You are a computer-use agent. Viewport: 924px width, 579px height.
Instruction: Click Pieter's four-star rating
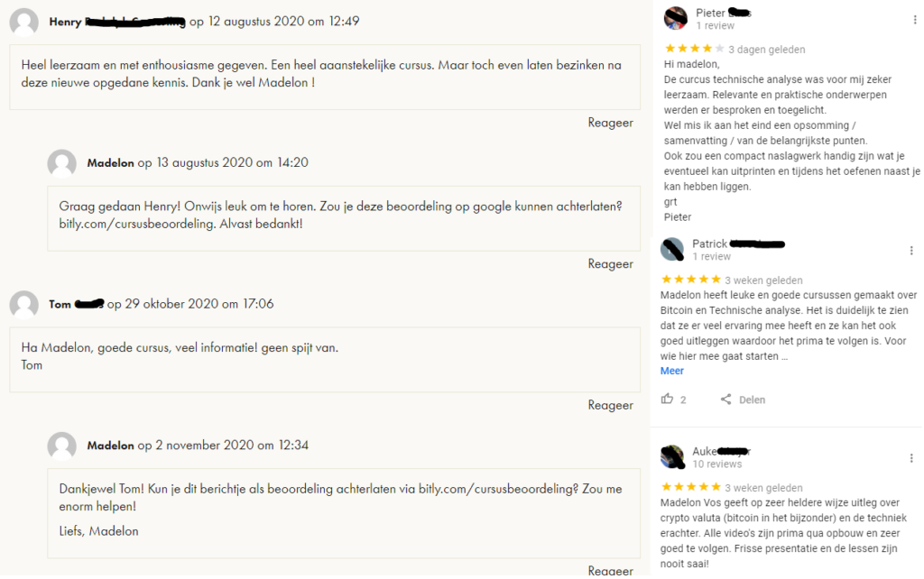click(694, 49)
